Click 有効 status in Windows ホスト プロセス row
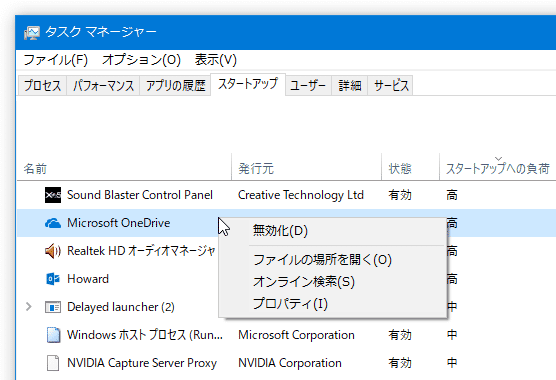Screen dimensions: 556x380 tap(400, 335)
